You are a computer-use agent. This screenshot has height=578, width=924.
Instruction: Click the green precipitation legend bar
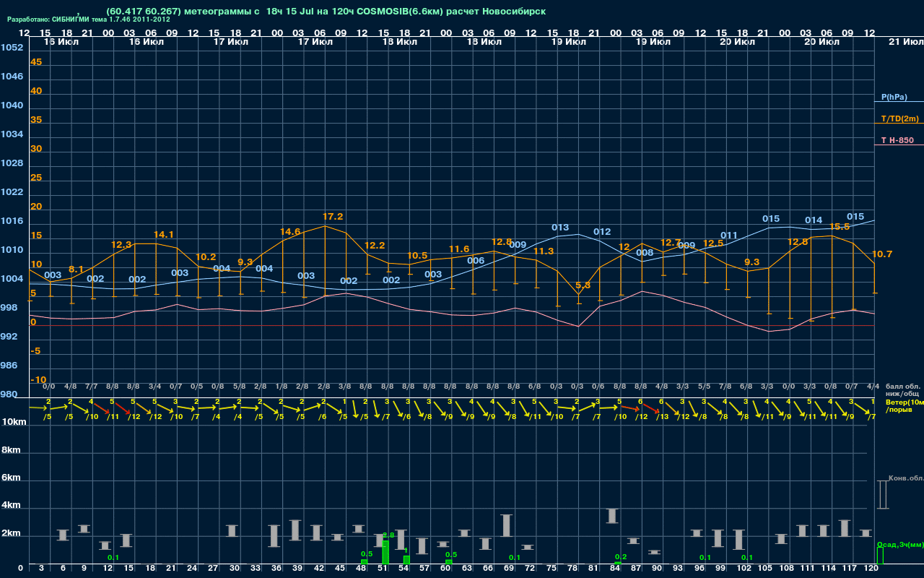tap(880, 556)
